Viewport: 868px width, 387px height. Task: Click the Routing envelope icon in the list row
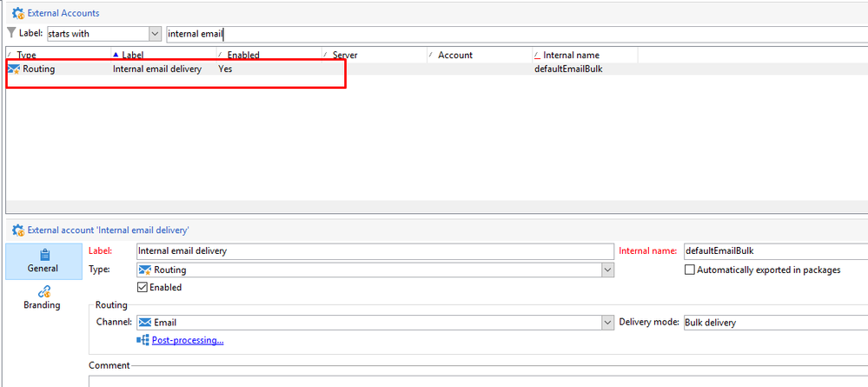tap(14, 70)
